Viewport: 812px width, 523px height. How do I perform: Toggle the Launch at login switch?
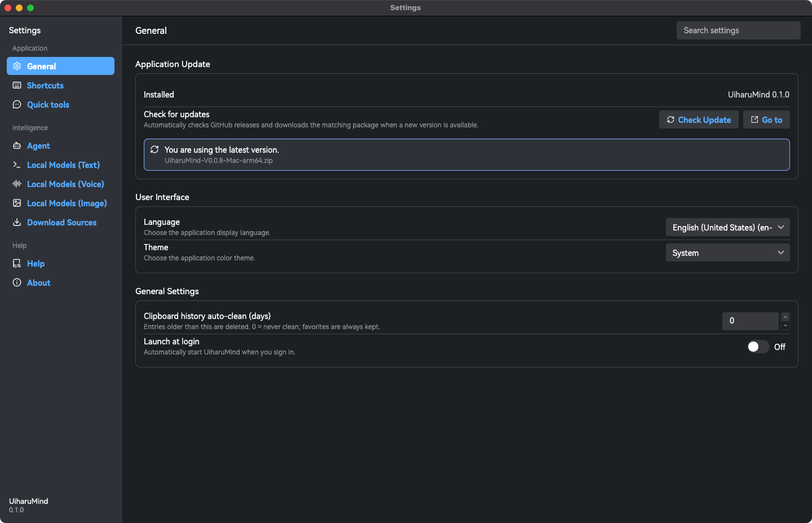758,347
